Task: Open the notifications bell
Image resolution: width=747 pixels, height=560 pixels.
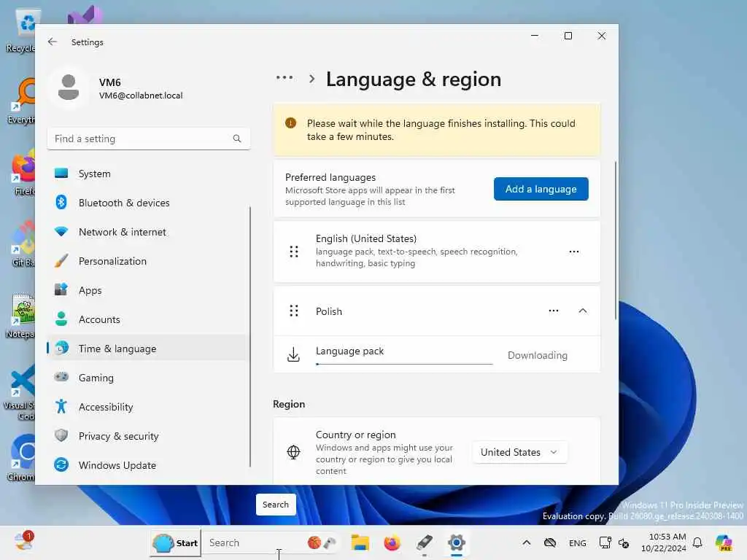Action: [697, 542]
